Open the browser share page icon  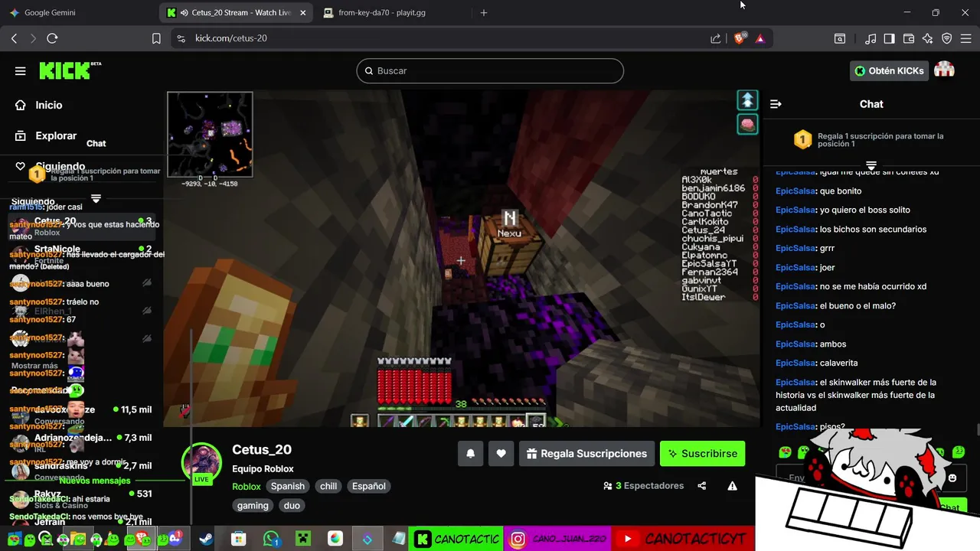pos(715,38)
